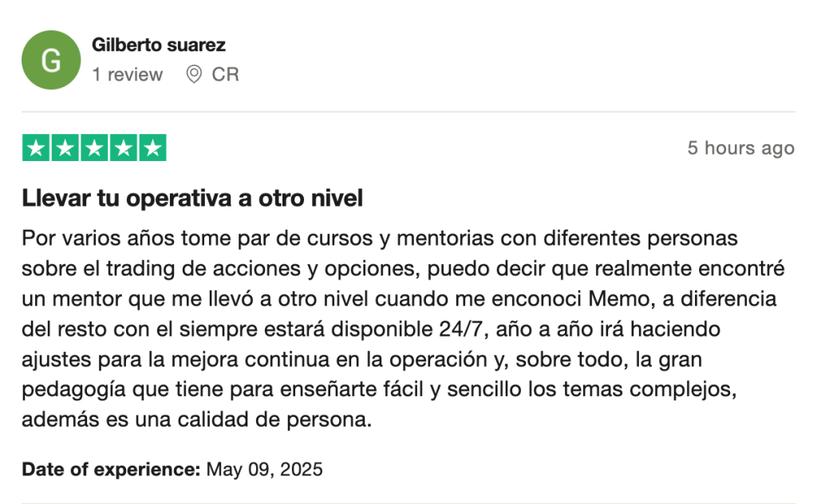Click the green G avatar circle
Screen dimensions: 817x504
tap(51, 60)
